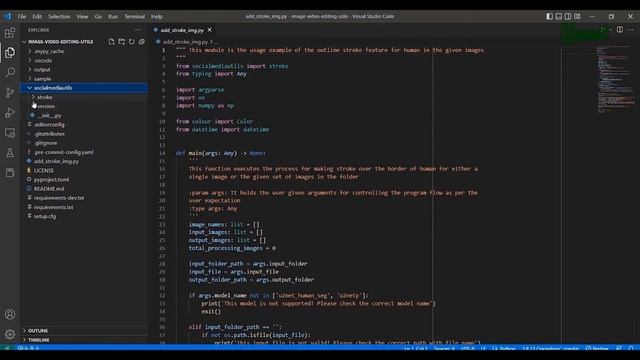Open the Search view icon

point(10,72)
